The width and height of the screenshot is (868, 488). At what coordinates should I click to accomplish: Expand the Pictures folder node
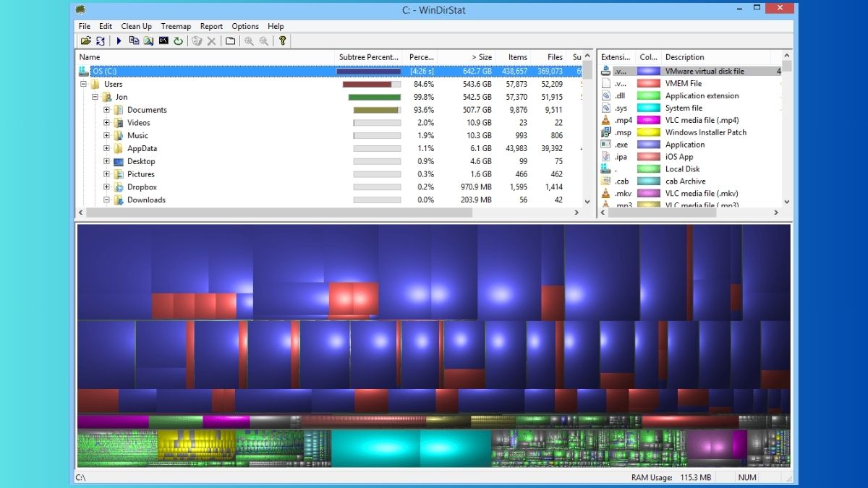[106, 174]
